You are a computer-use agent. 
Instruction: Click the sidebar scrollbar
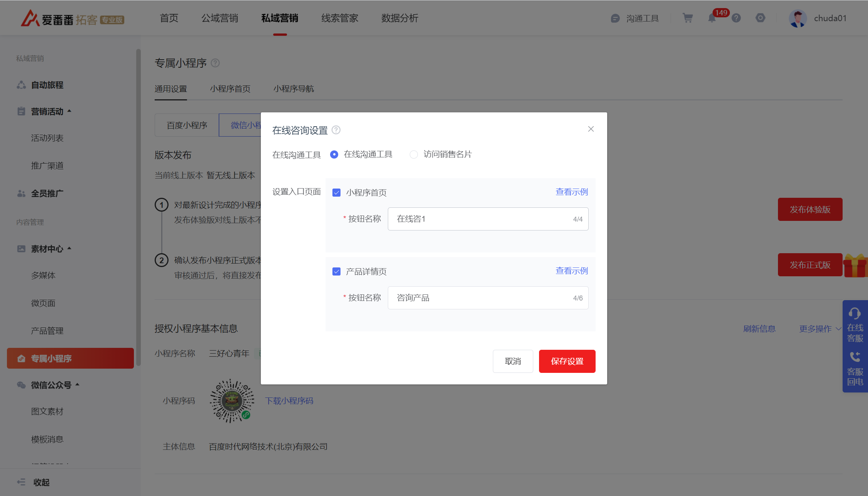(x=139, y=208)
